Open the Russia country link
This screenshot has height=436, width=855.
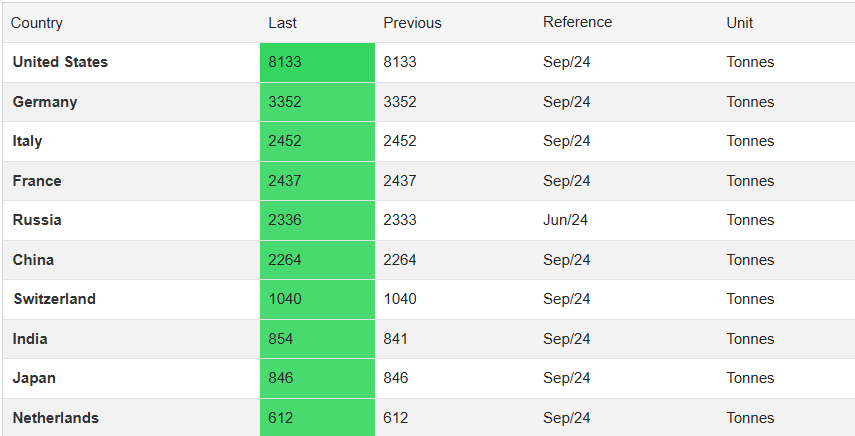pyautogui.click(x=37, y=220)
